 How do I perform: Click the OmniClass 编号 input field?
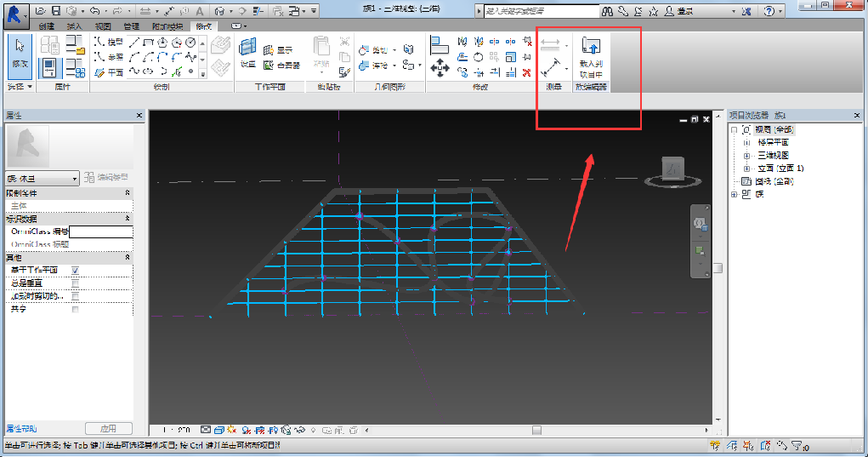101,231
